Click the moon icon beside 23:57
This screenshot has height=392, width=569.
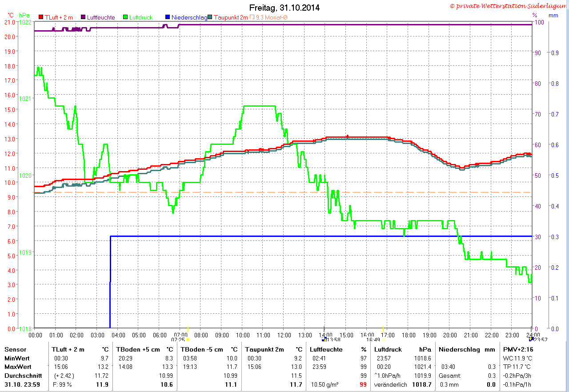coord(531,339)
